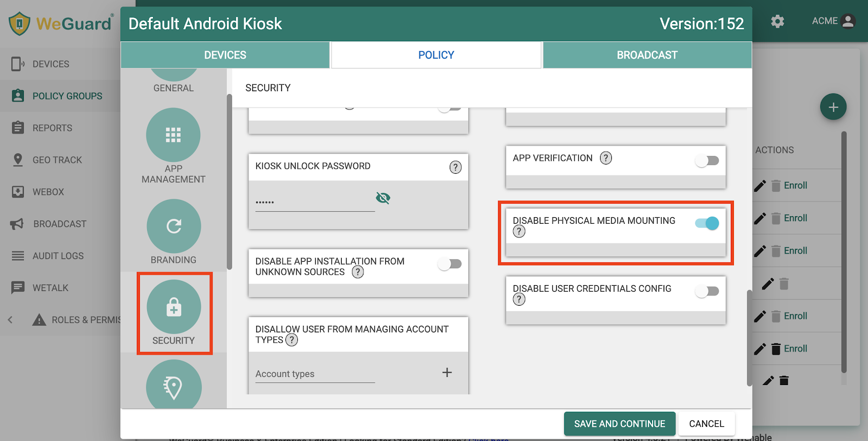
Task: Show help for Kiosk Unlock Password
Action: pyautogui.click(x=456, y=167)
